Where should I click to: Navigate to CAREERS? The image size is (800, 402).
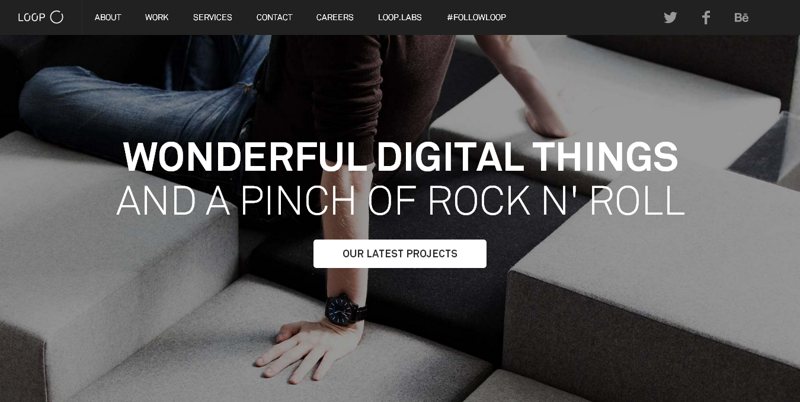click(335, 17)
